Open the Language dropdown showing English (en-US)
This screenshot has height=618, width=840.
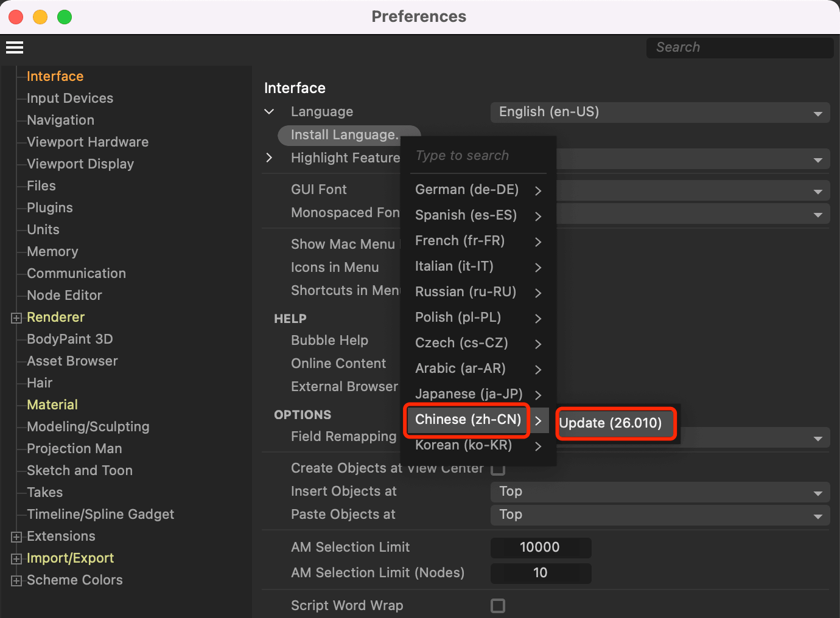(660, 113)
